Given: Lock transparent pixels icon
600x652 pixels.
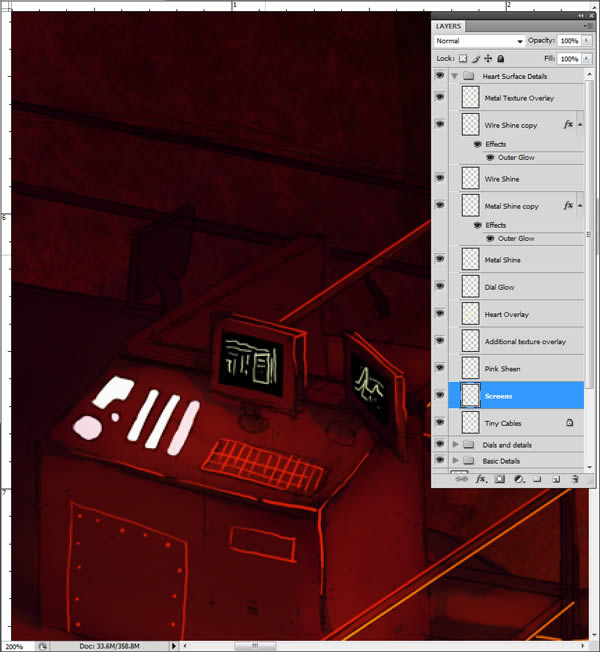Looking at the screenshot, I should (x=463, y=59).
